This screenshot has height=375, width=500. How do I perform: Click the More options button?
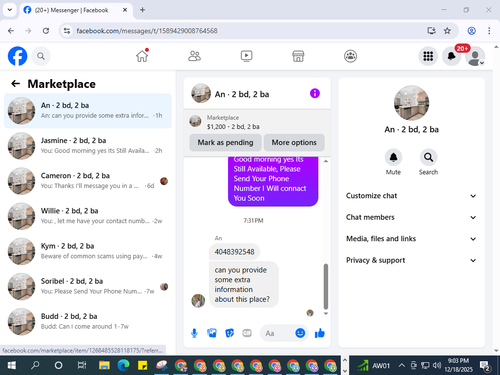coord(294,142)
